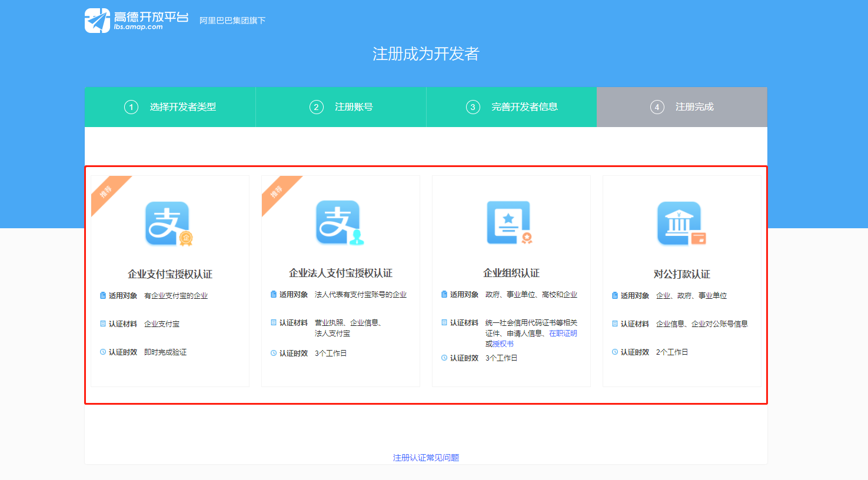Viewport: 868px width, 480px height.
Task: Click step 4 circle number icon
Action: [x=657, y=107]
